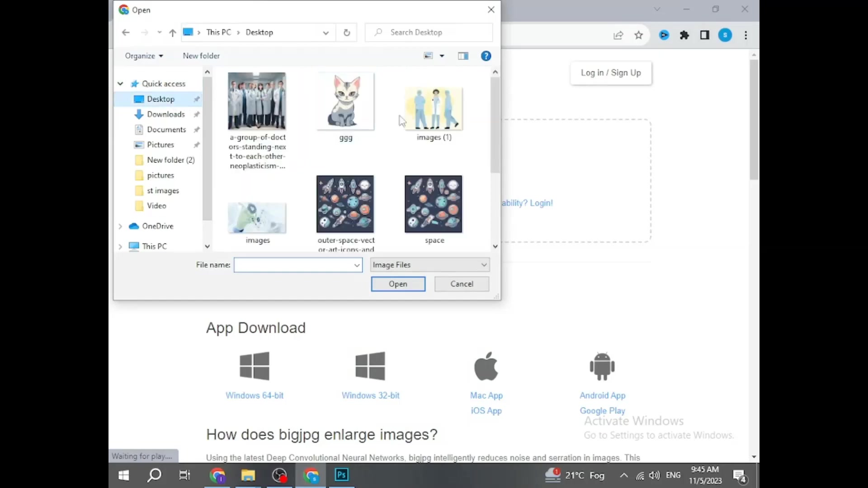Viewport: 868px width, 488px height.
Task: Expand the This PC tree node
Action: (x=120, y=246)
